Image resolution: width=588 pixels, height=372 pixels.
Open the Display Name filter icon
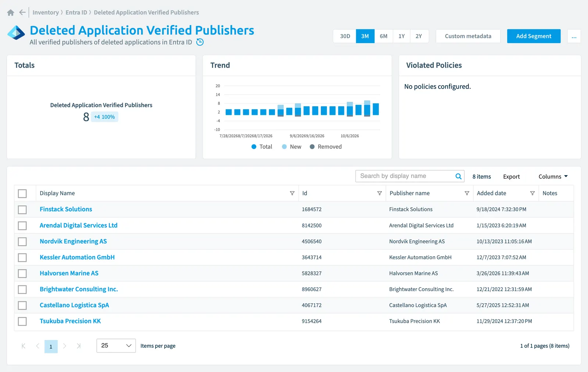coord(292,193)
